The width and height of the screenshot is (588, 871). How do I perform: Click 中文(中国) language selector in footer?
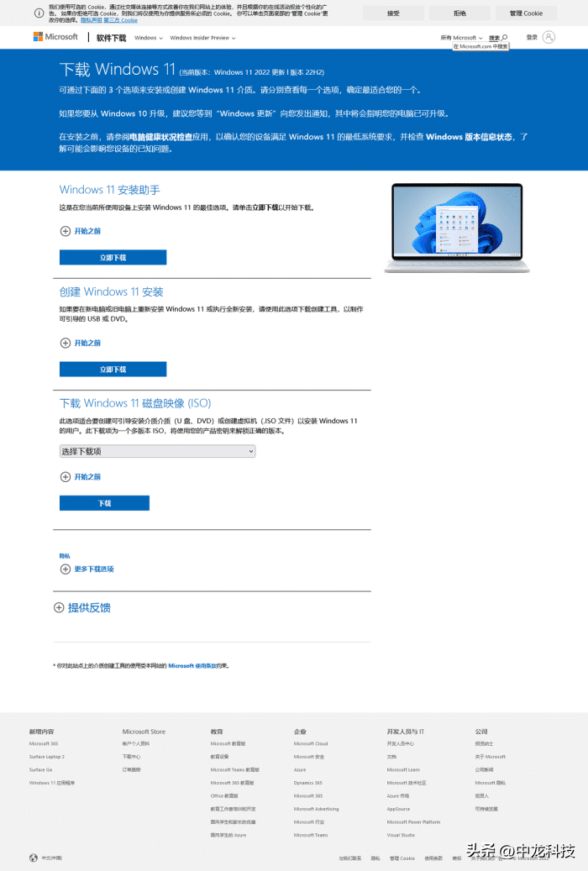pos(52,858)
